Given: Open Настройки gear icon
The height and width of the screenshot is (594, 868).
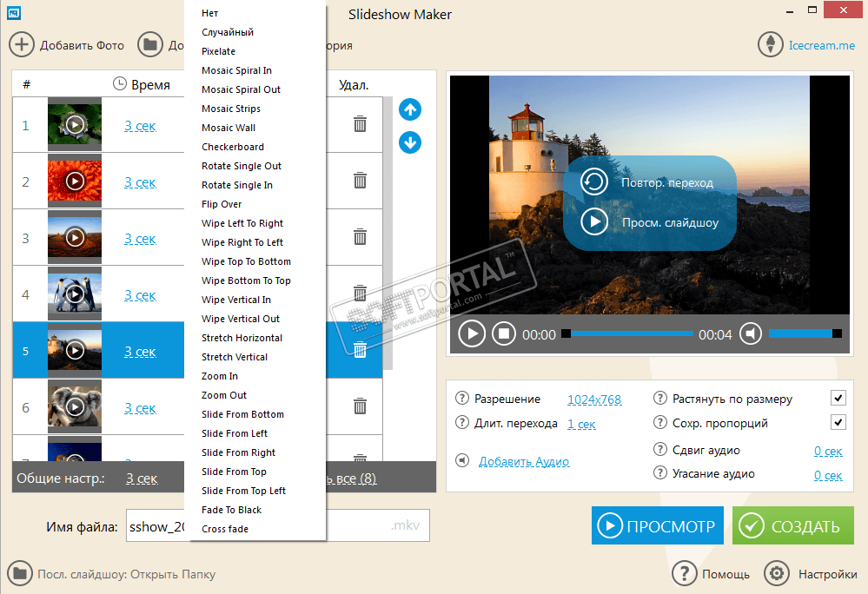Looking at the screenshot, I should [x=777, y=573].
